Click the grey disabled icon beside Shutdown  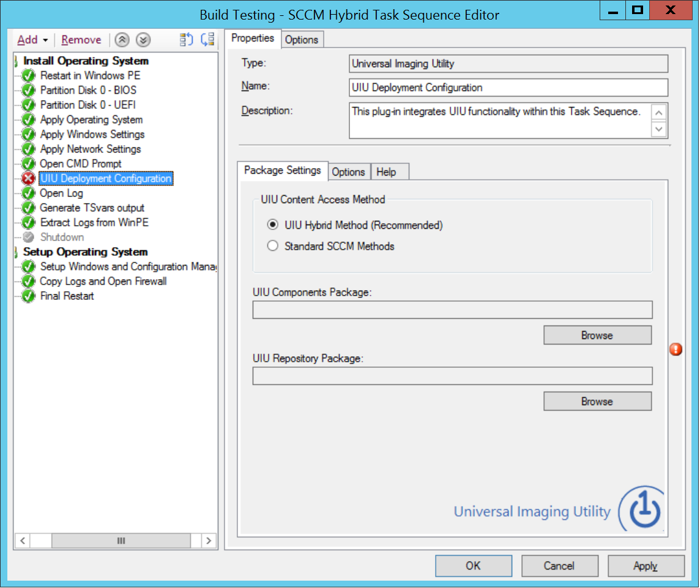[x=29, y=237]
